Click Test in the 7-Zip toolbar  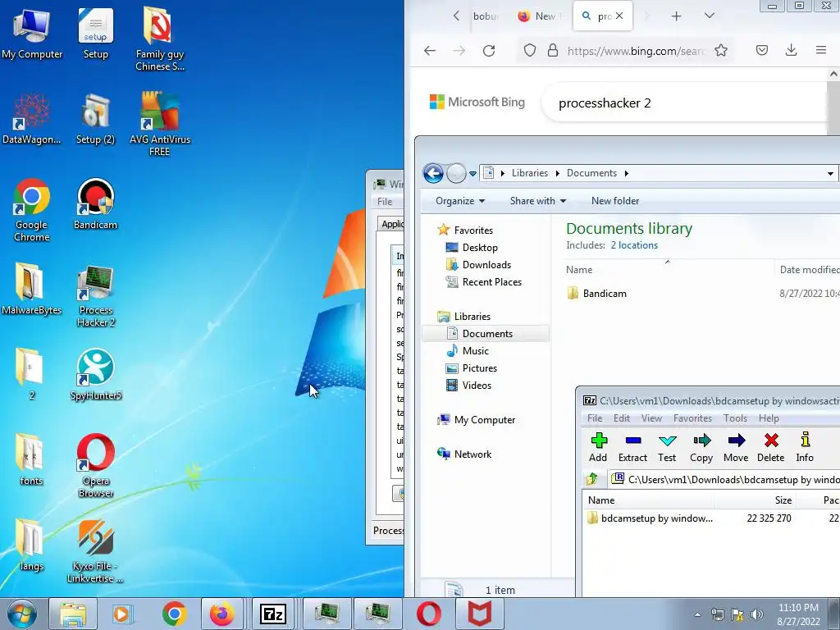click(667, 447)
